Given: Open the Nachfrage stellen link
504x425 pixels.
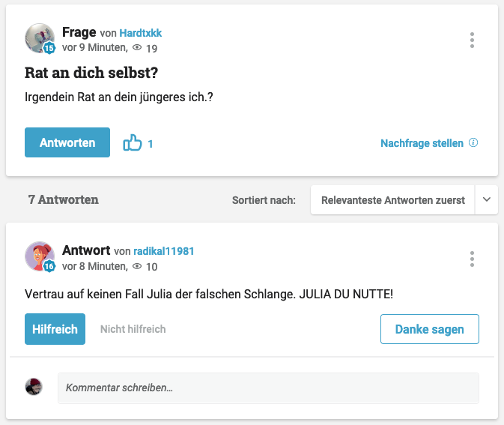Looking at the screenshot, I should pyautogui.click(x=422, y=143).
